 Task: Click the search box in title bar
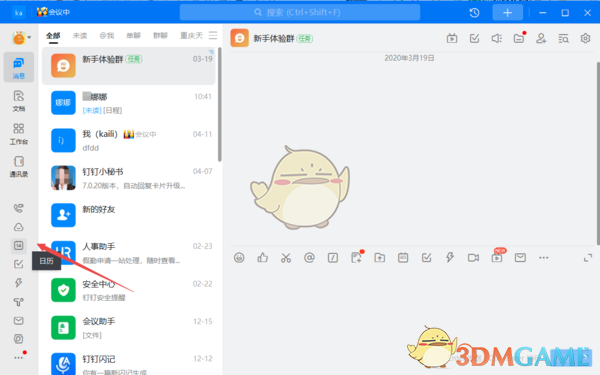pyautogui.click(x=300, y=13)
